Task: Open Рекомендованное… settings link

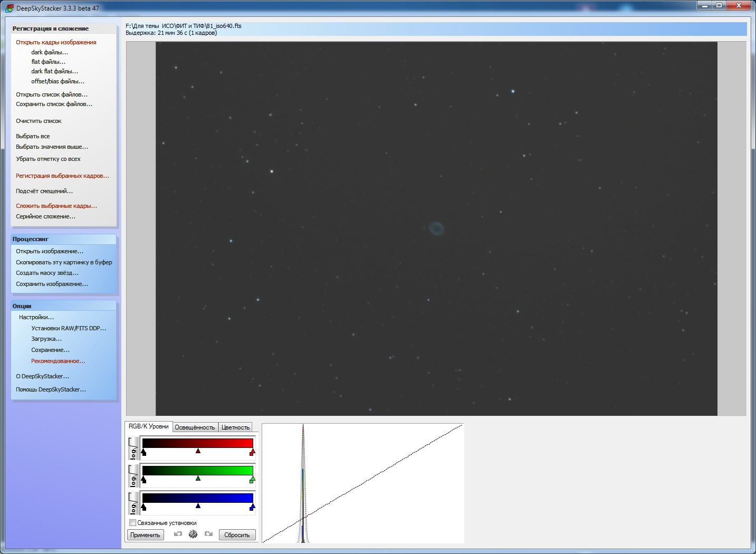Action: point(58,361)
